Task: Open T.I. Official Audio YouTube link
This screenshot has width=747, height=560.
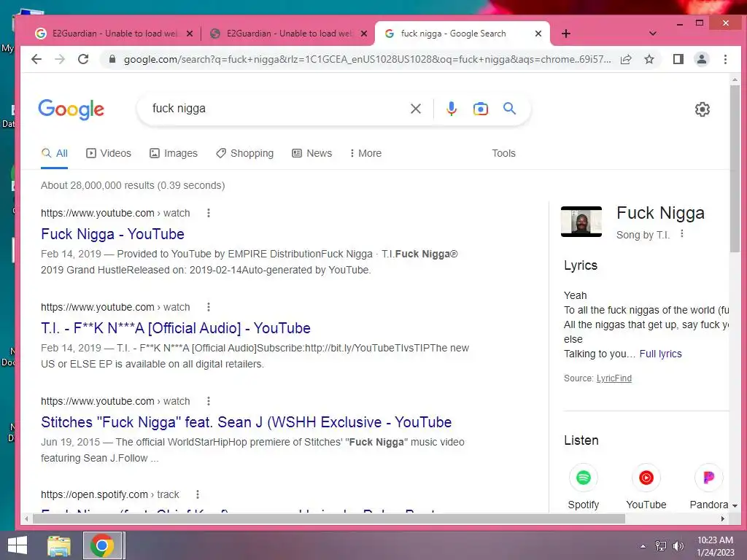Action: pyautogui.click(x=176, y=328)
